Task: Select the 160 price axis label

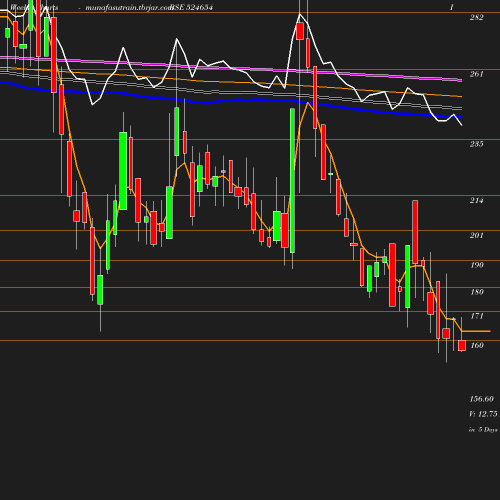Action: pyautogui.click(x=477, y=345)
